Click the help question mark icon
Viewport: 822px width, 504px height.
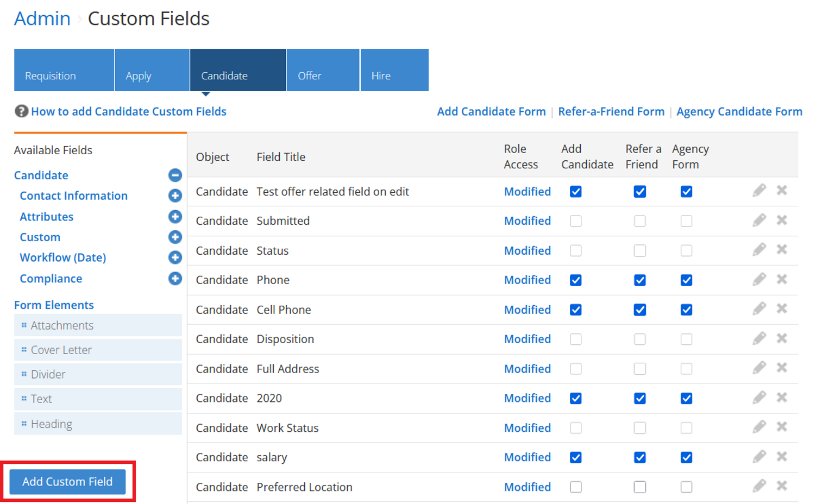(21, 111)
